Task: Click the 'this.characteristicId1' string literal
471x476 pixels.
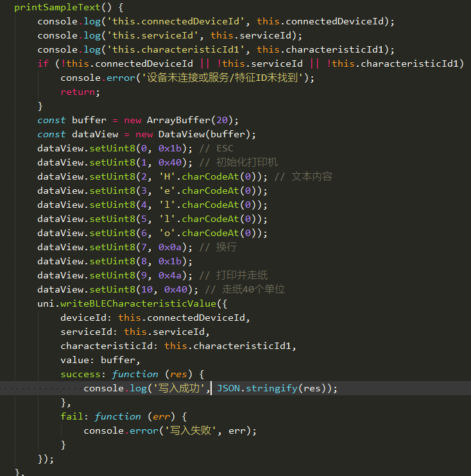Action: pos(176,49)
